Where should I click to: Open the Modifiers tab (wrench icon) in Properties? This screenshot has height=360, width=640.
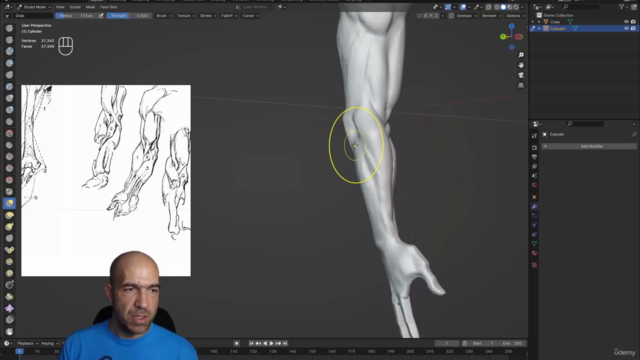coord(534,207)
